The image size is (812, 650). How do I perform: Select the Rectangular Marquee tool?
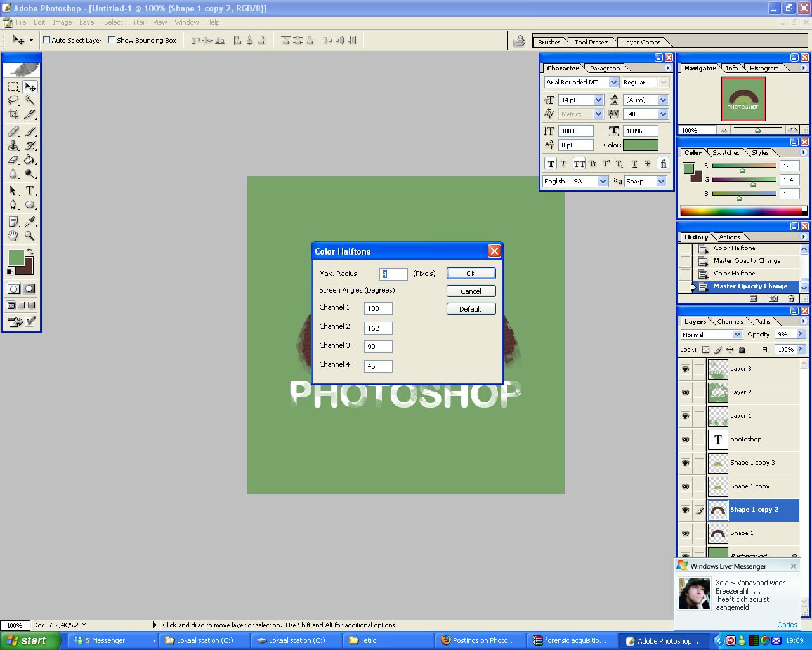[x=13, y=86]
